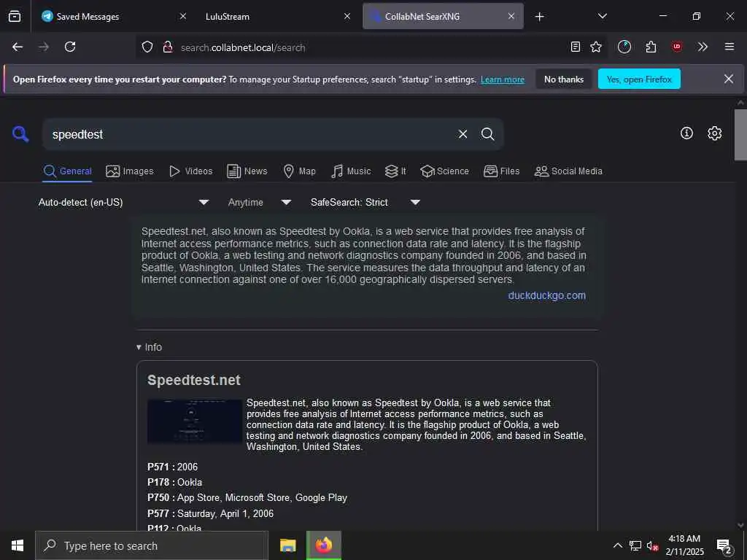Viewport: 747px width, 560px height.
Task: Switch to Saved Messages tab
Action: click(x=114, y=16)
